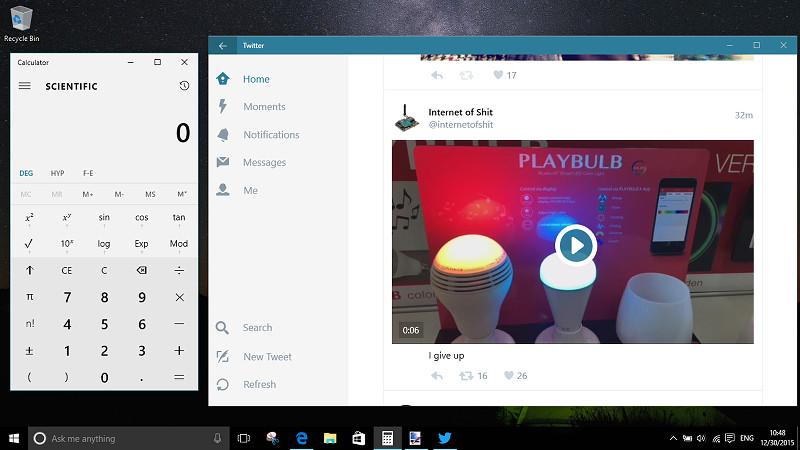Screen dimensions: 800x450
Task: Toggle F-E scientific notation
Action: pyautogui.click(x=88, y=173)
